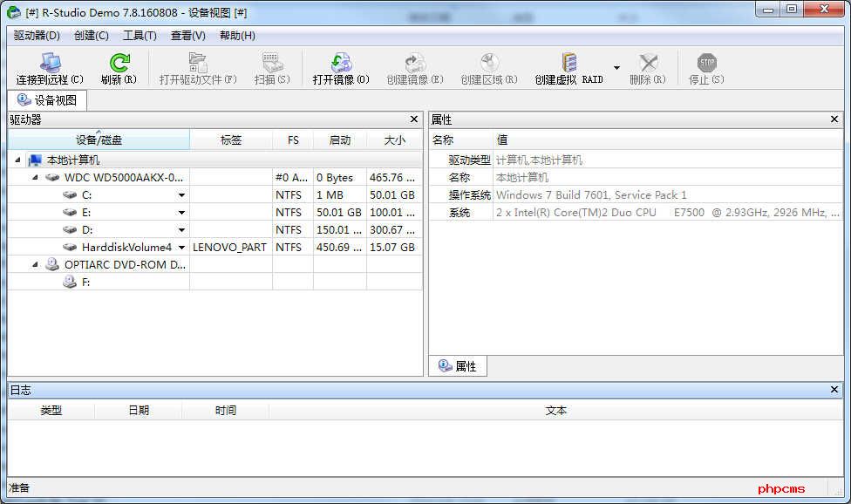Click the 准备 status bar text
This screenshot has width=851, height=504.
point(19,487)
